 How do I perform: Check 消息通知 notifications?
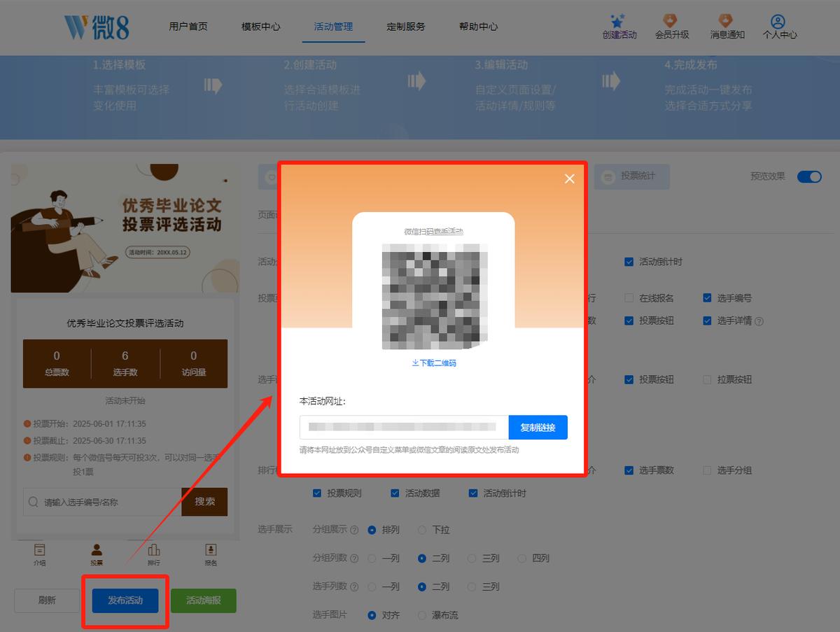coord(727,27)
